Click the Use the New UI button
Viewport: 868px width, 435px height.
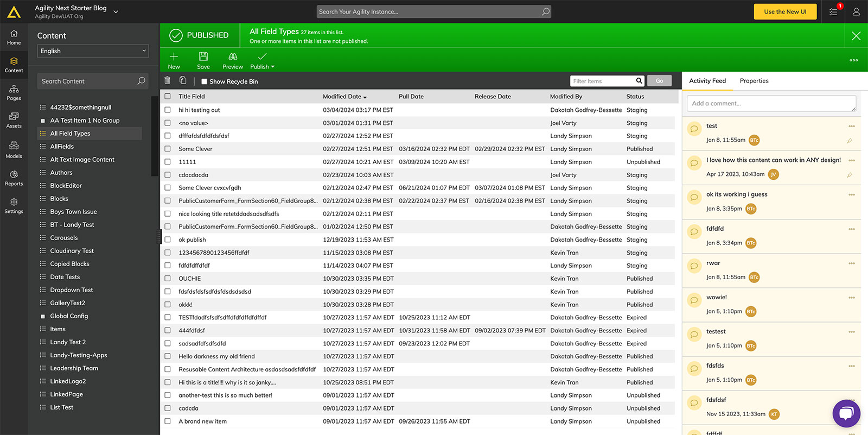[x=785, y=12]
